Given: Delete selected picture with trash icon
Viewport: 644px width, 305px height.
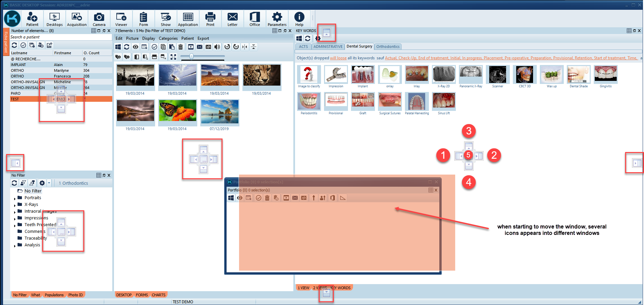Looking at the screenshot, I should (181, 47).
